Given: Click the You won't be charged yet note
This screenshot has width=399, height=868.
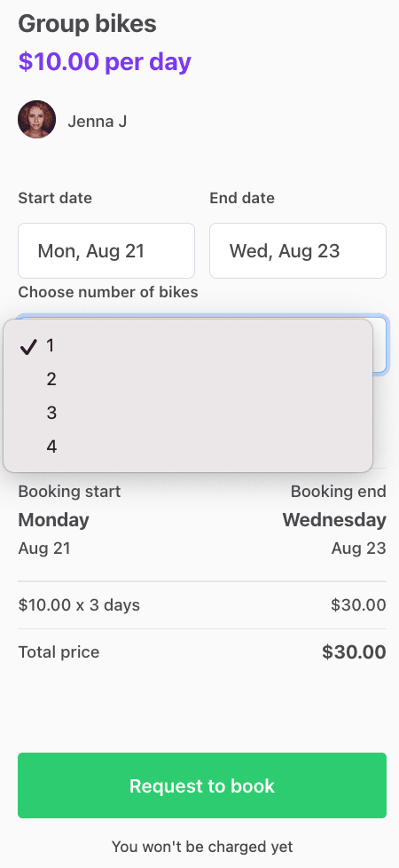Looking at the screenshot, I should [x=202, y=847].
